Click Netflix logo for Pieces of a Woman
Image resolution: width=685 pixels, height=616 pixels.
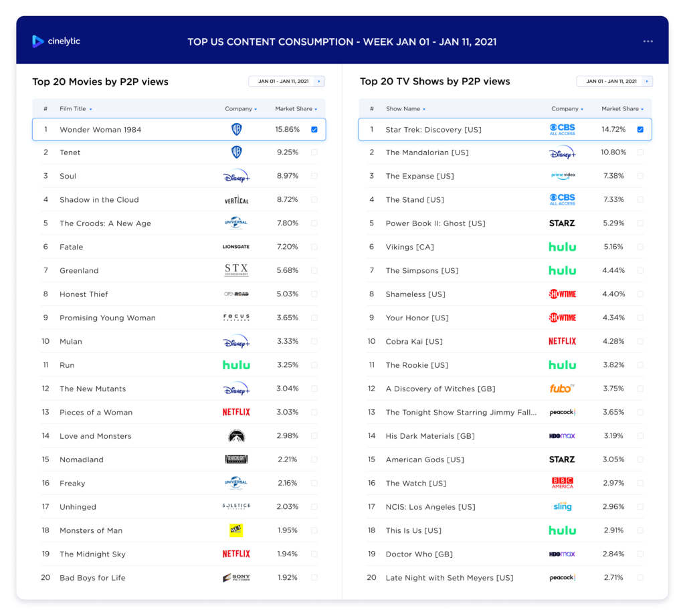coord(236,412)
